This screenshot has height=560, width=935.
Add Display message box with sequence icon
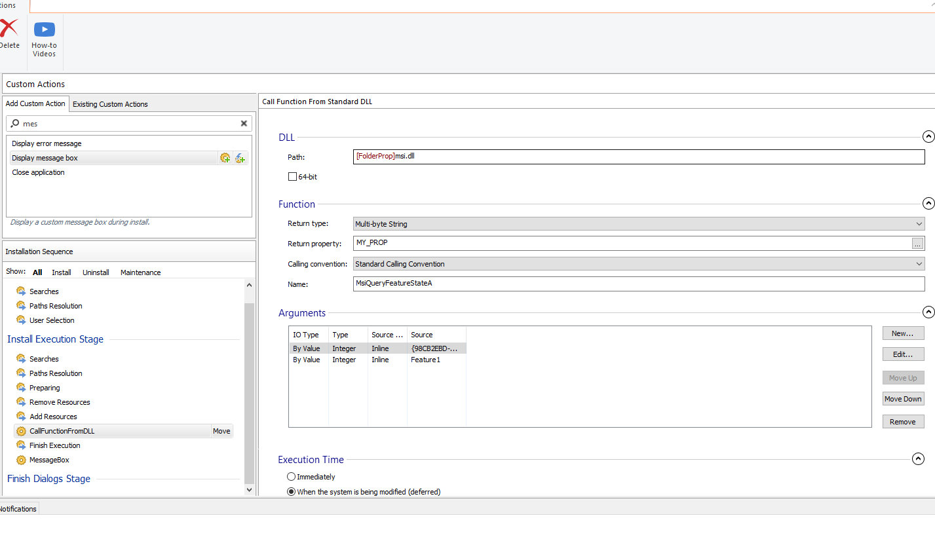pyautogui.click(x=225, y=158)
